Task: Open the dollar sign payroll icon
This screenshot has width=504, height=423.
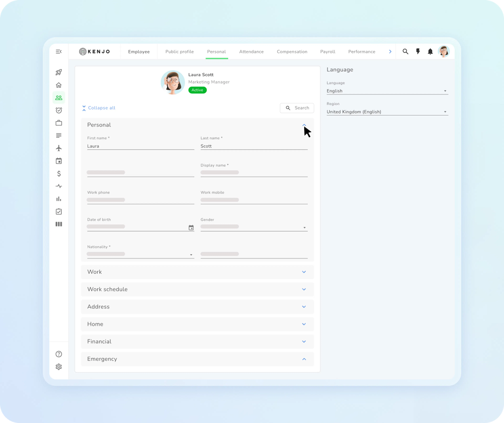Action: click(59, 173)
